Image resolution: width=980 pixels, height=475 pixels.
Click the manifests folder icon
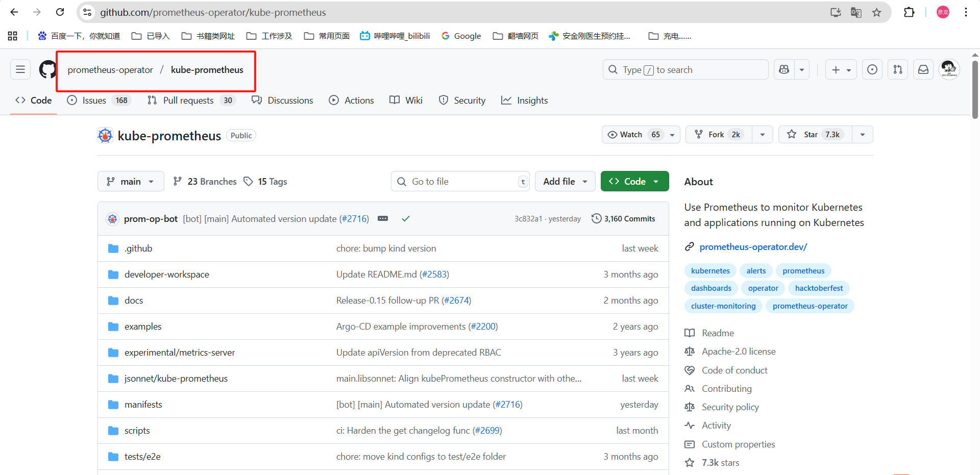pos(113,405)
